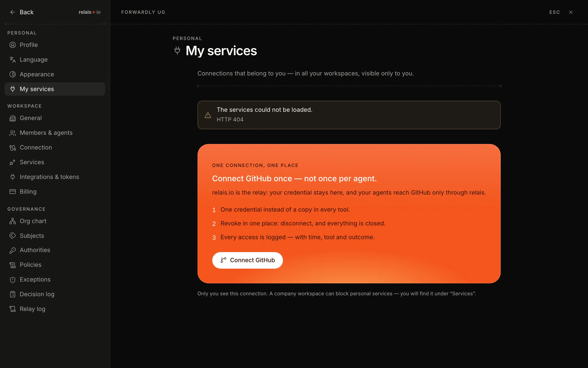The image size is (588, 368).
Task: Click the Back arrow icon
Action: click(12, 12)
